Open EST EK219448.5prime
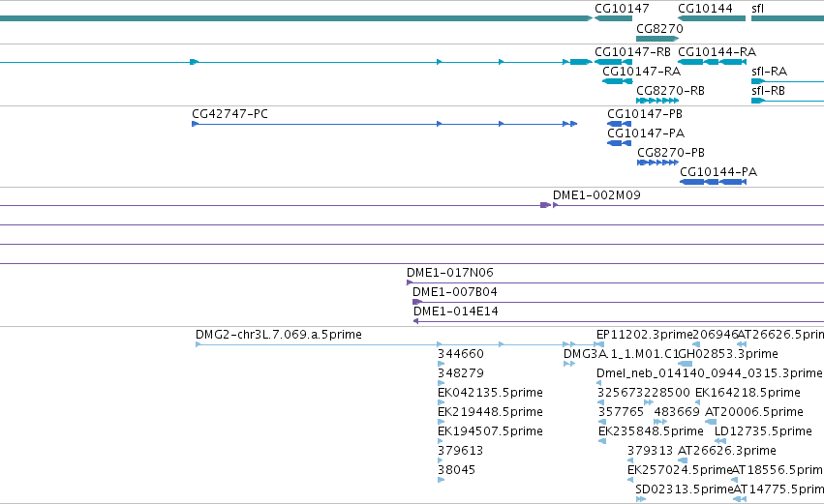 490,412
